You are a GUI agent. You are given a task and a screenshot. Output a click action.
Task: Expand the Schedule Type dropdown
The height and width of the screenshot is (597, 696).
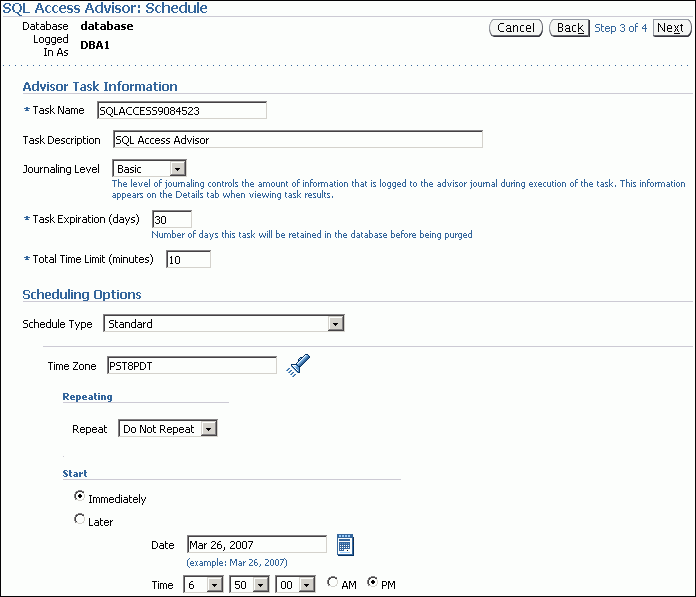224,323
